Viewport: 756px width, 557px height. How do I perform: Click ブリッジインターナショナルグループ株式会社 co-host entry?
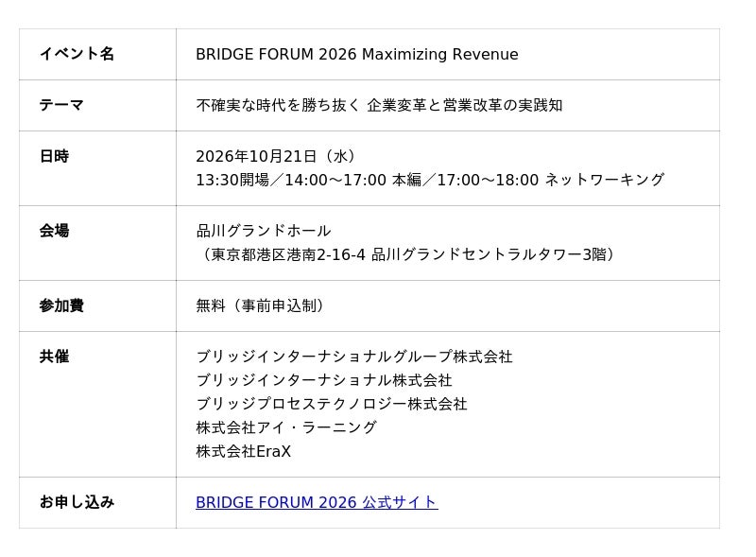354,357
